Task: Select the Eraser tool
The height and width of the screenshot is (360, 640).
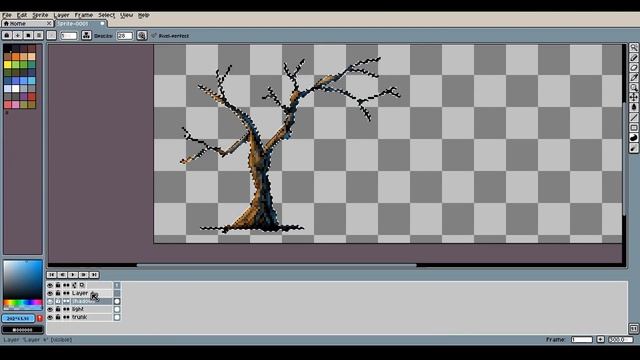Action: pos(633,68)
